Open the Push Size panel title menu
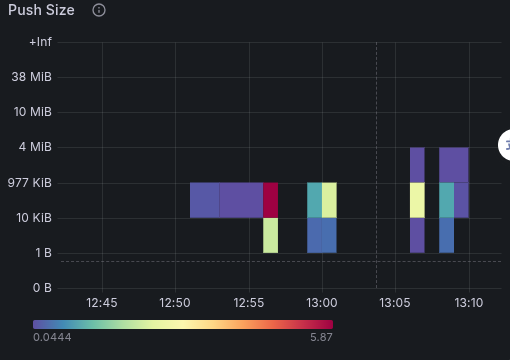Image resolution: width=510 pixels, height=360 pixels. [41, 10]
